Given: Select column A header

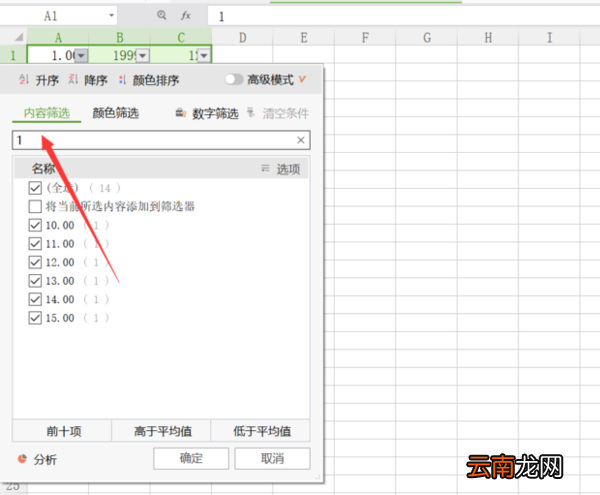Looking at the screenshot, I should [58, 37].
